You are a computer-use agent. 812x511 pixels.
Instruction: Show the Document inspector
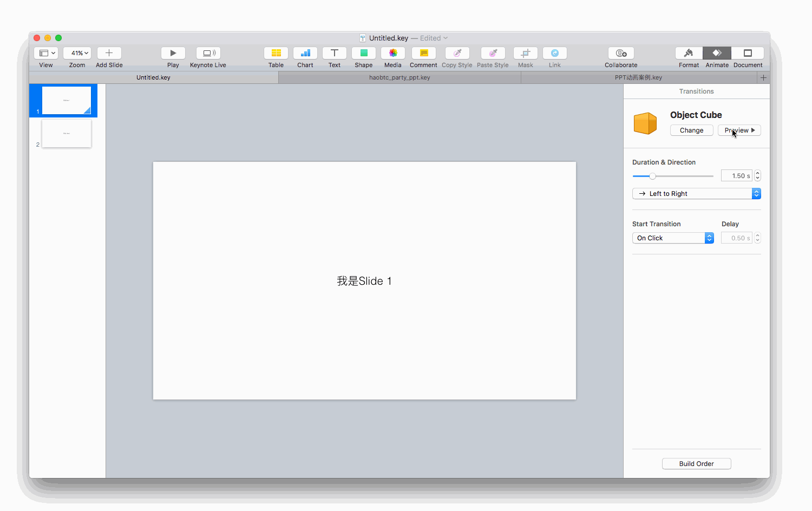tap(748, 53)
